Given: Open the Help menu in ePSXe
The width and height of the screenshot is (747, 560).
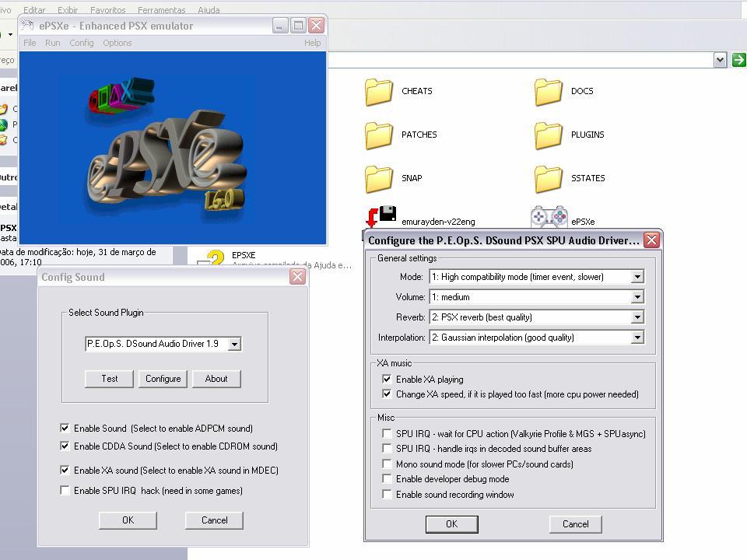Looking at the screenshot, I should click(x=313, y=43).
